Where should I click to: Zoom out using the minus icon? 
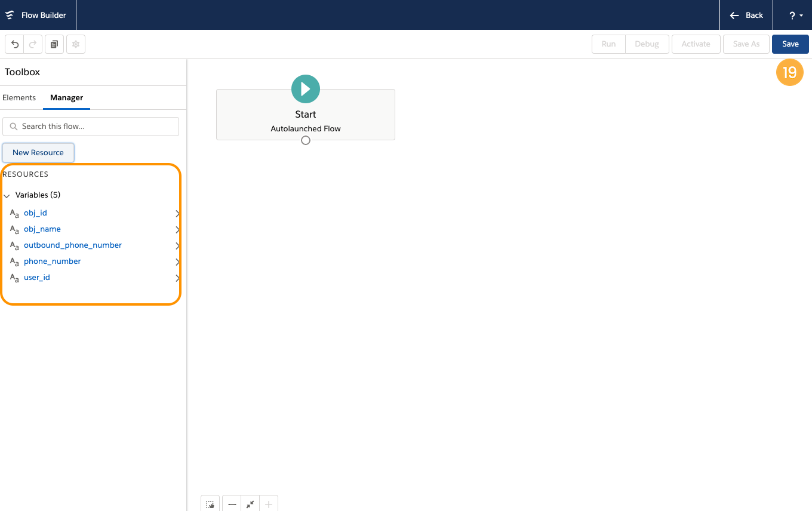(232, 503)
